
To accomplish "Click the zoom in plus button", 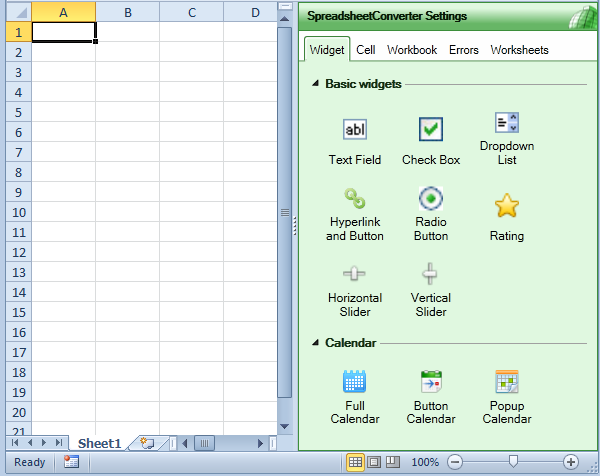I will (571, 462).
